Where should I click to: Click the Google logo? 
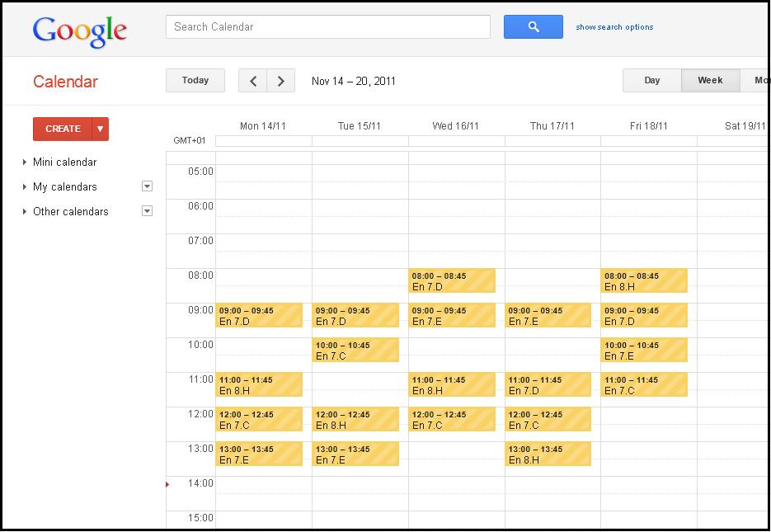coord(80,31)
